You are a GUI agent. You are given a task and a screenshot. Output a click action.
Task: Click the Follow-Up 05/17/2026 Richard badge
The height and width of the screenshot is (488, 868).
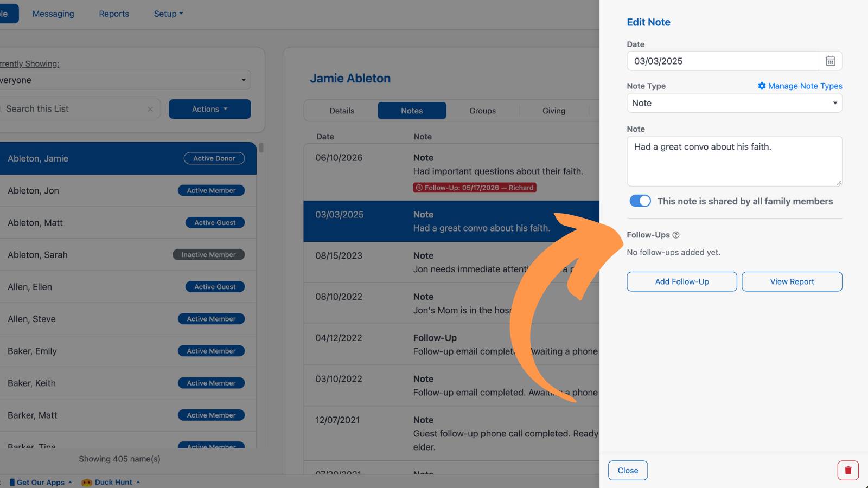[x=475, y=188]
